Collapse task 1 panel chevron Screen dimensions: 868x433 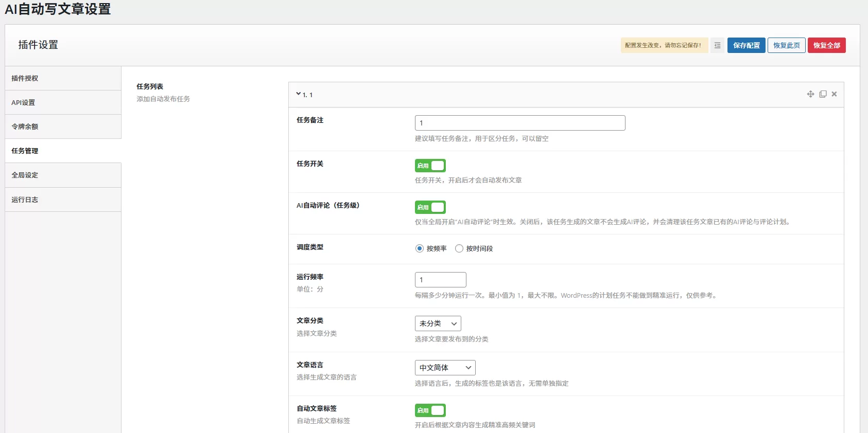click(299, 94)
